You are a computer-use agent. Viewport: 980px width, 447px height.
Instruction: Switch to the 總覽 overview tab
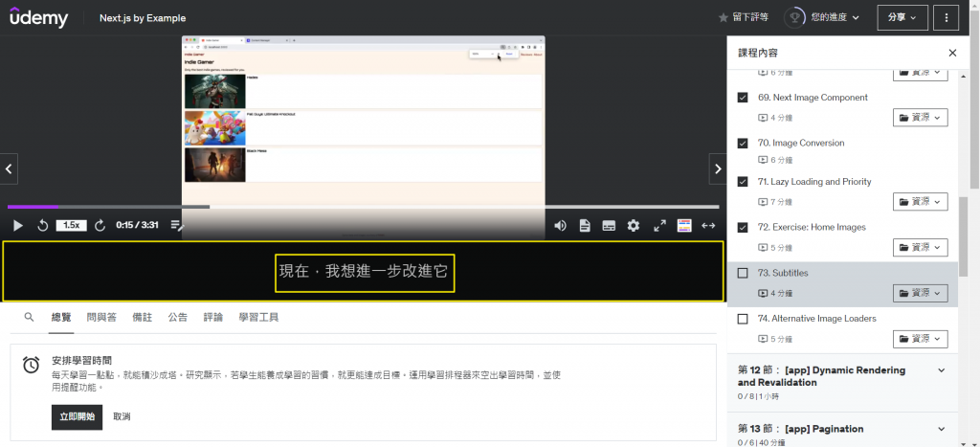point(61,318)
